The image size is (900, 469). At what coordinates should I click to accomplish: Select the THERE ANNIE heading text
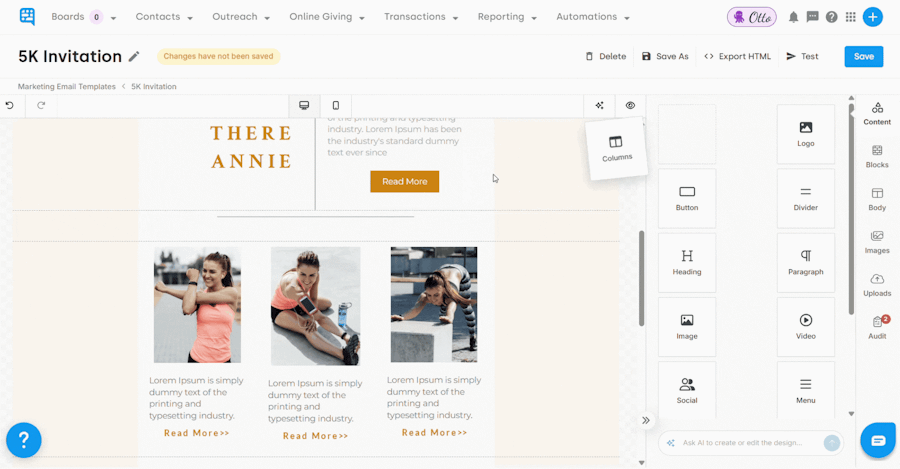(x=251, y=147)
